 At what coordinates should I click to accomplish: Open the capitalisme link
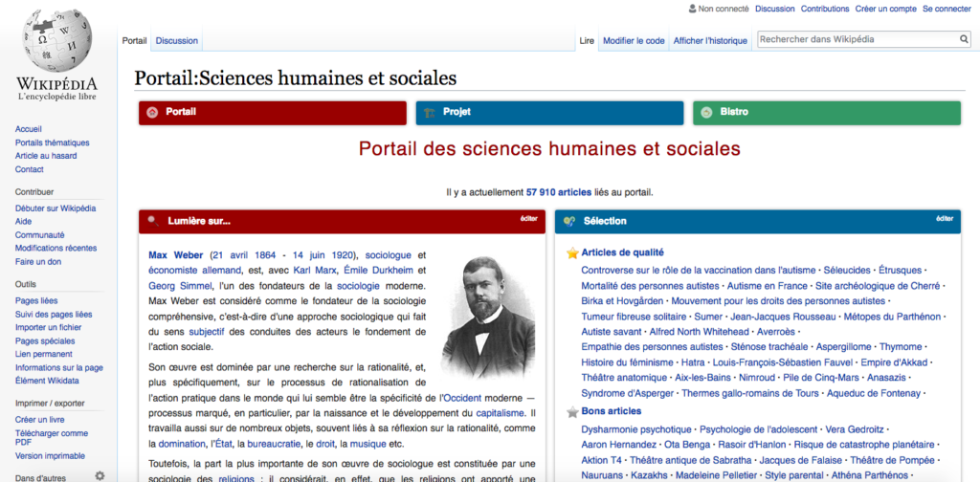[500, 413]
